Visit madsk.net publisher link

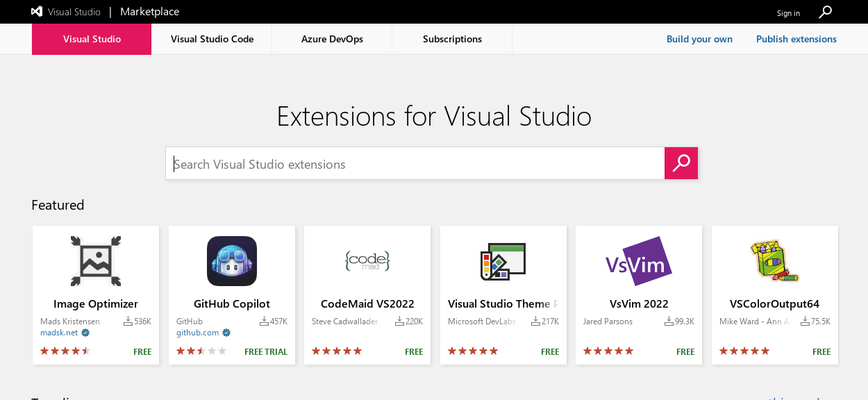[58, 333]
